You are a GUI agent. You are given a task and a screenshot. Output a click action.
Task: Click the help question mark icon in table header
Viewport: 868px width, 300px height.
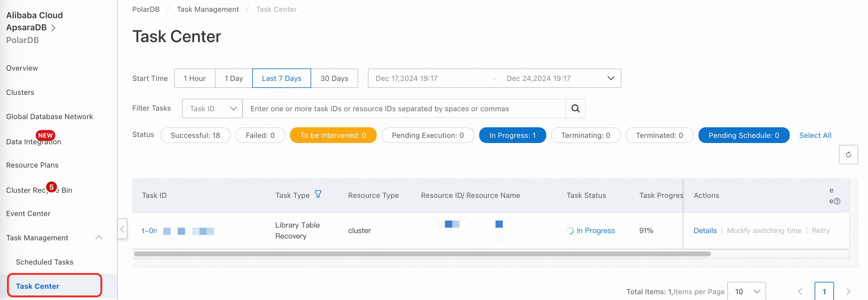(837, 201)
